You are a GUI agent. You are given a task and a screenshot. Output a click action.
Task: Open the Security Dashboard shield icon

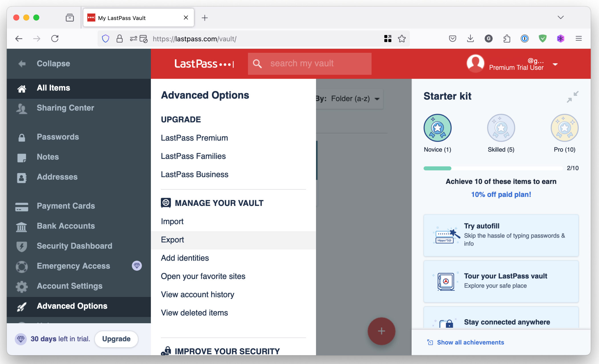(22, 246)
